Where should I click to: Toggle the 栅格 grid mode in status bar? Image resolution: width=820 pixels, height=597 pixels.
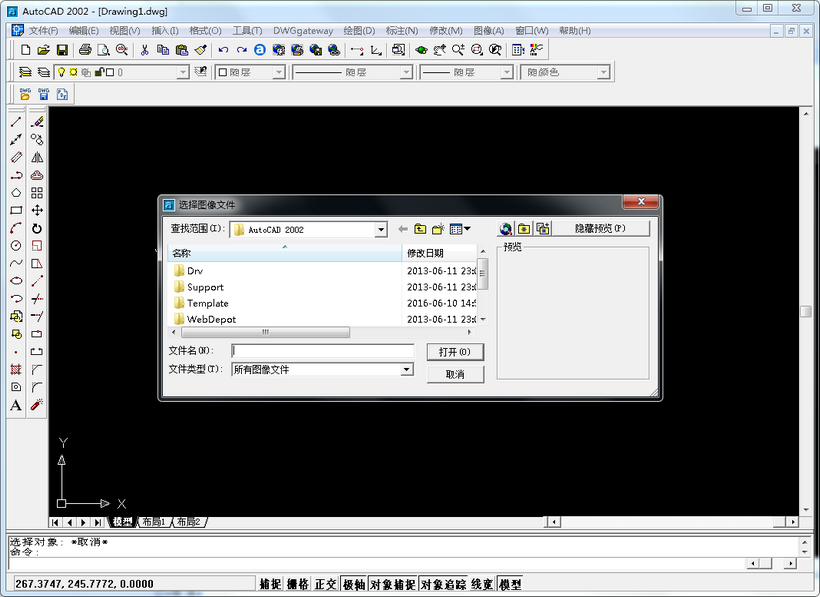tap(298, 584)
